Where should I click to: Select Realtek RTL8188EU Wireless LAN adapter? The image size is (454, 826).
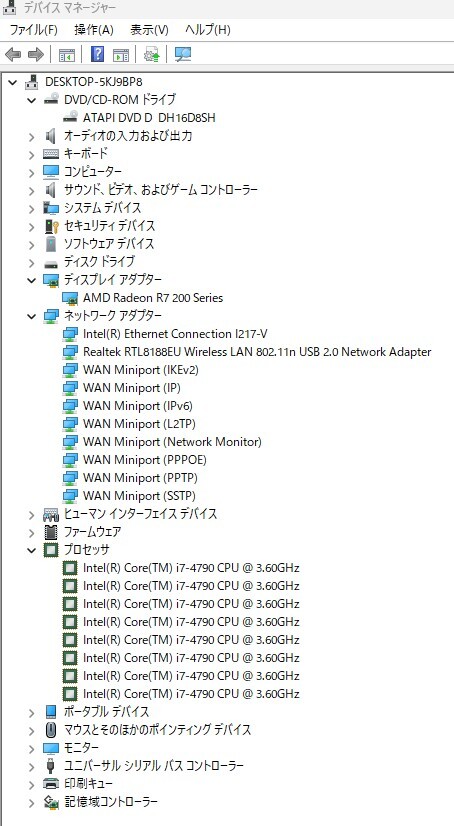(257, 352)
